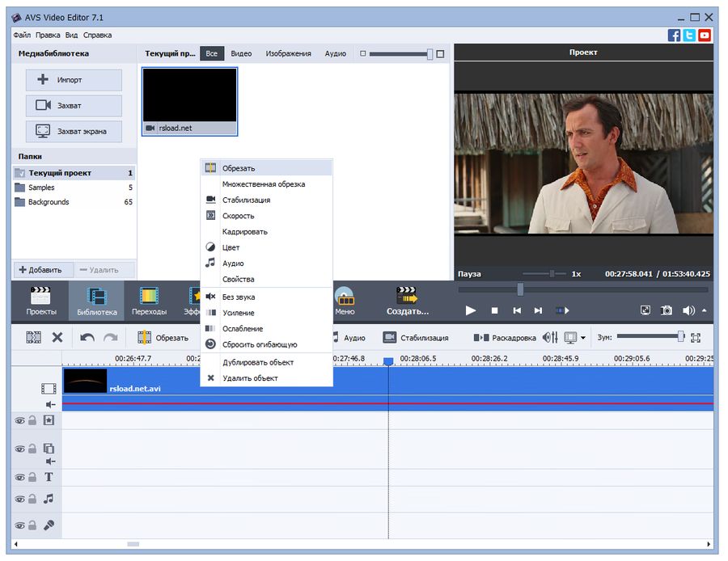Expand the volume arrow next to speaker icon
728x561 pixels.
pyautogui.click(x=704, y=310)
